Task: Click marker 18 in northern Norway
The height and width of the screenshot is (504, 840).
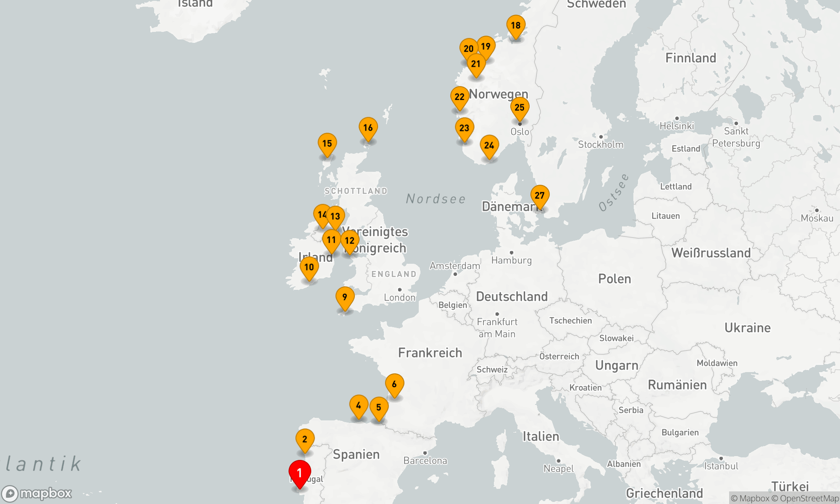Action: [x=516, y=27]
